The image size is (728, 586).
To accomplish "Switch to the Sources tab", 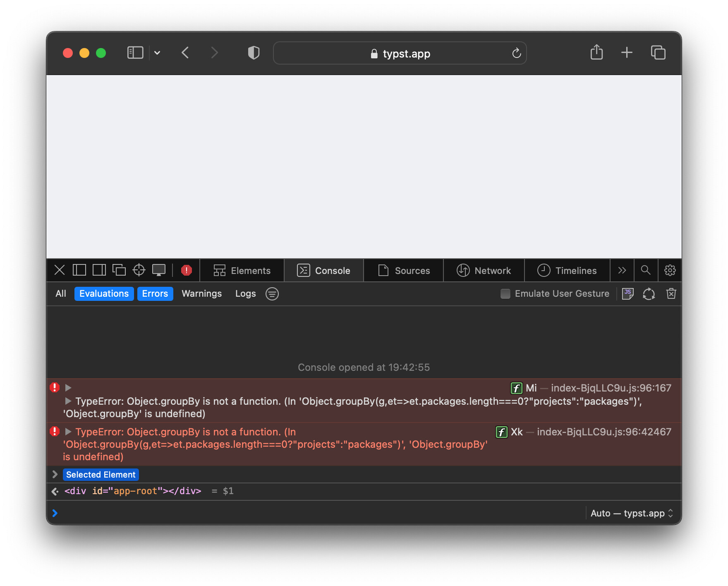I will tap(404, 271).
